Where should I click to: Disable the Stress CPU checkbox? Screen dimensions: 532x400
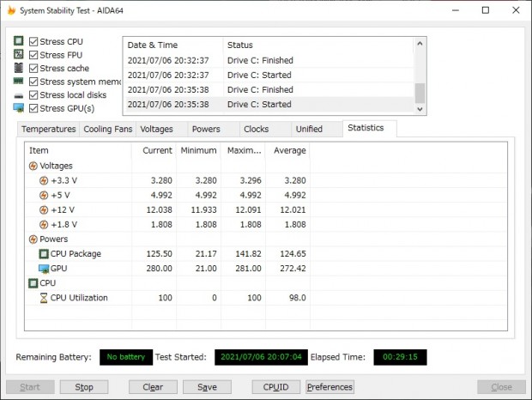click(x=33, y=41)
